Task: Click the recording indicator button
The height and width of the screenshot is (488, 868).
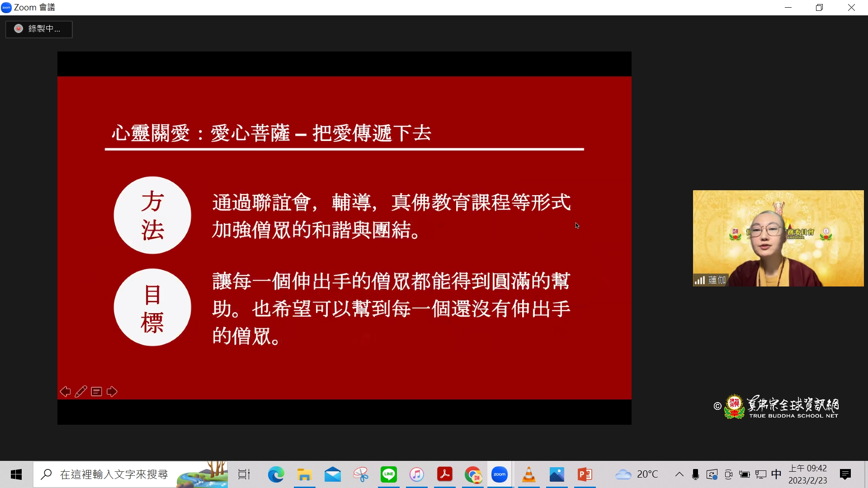Action: coord(39,29)
